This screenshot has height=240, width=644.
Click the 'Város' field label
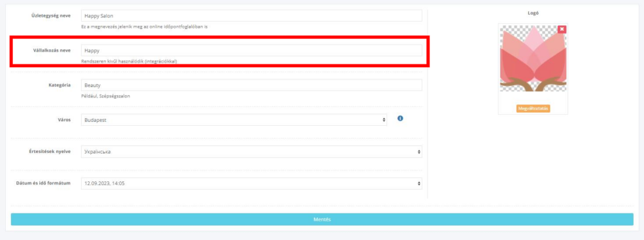tap(64, 120)
